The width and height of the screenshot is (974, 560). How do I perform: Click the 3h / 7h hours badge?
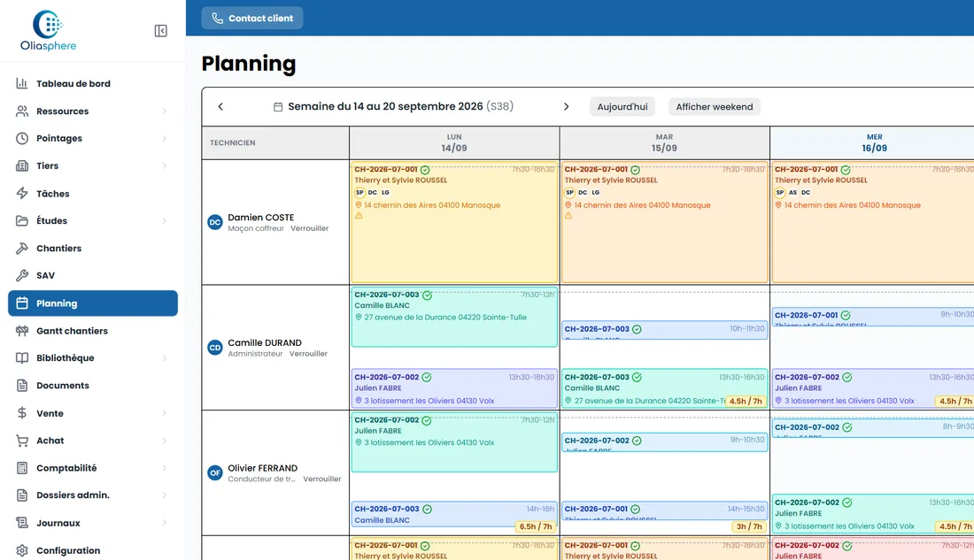click(x=749, y=526)
